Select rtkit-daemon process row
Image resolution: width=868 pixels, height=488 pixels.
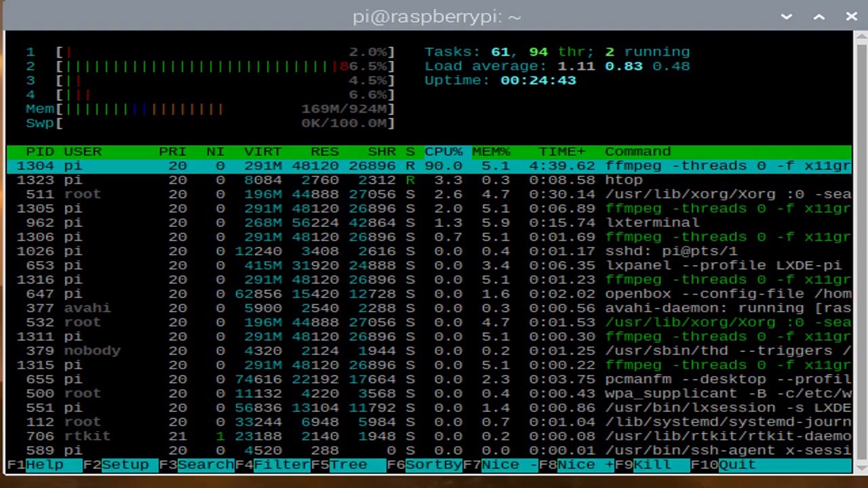point(429,436)
